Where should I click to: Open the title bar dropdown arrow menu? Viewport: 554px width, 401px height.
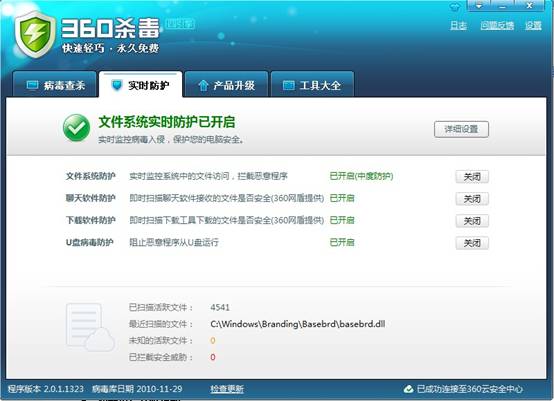point(479,6)
